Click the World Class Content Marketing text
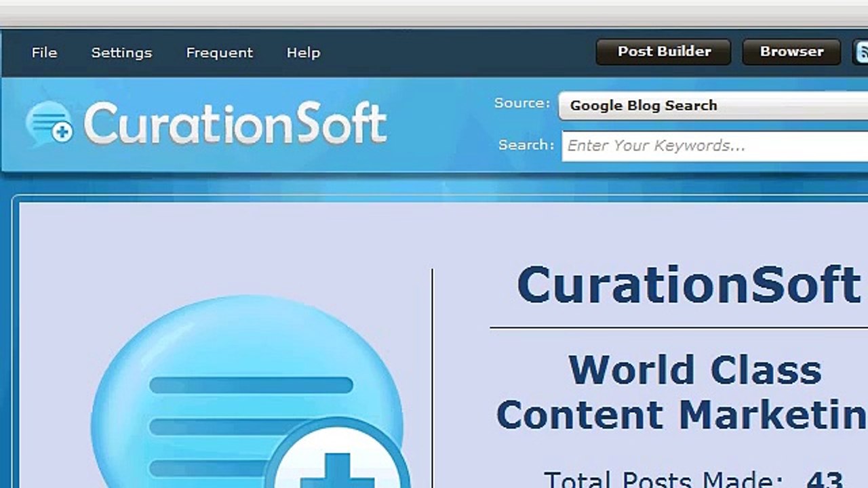The image size is (868, 488). click(682, 392)
